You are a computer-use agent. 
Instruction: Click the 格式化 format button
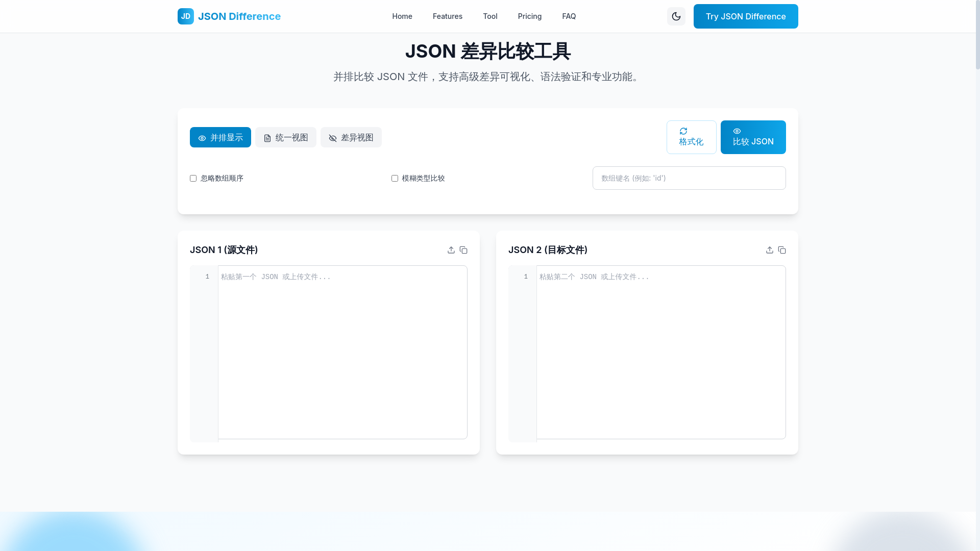pyautogui.click(x=692, y=137)
